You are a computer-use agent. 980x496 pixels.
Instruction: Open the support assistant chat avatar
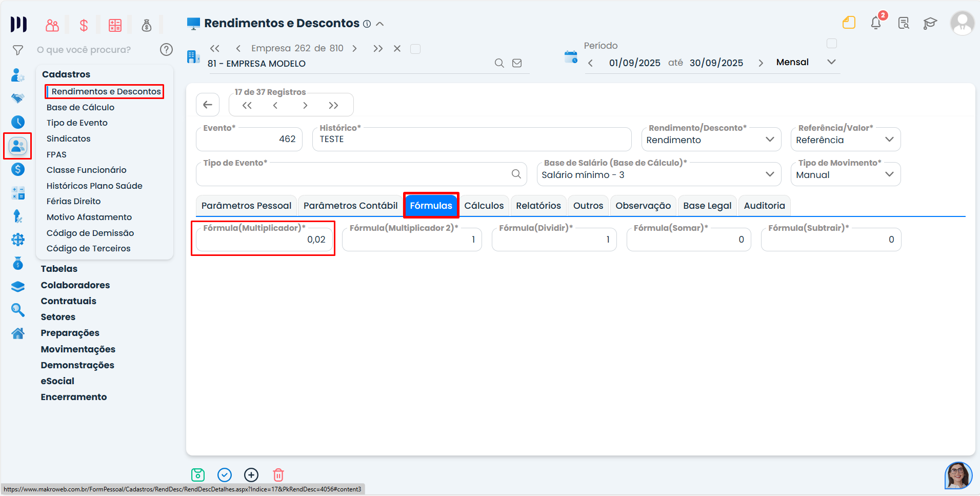click(958, 475)
